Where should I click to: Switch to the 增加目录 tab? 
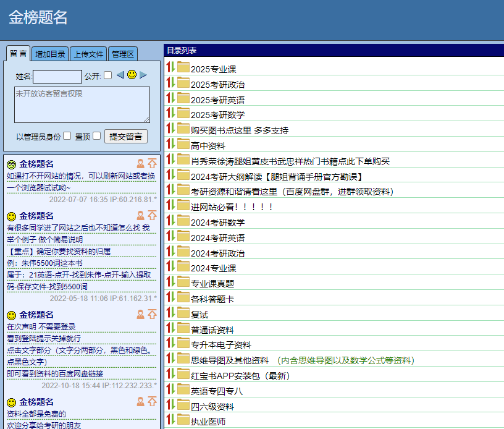point(50,54)
